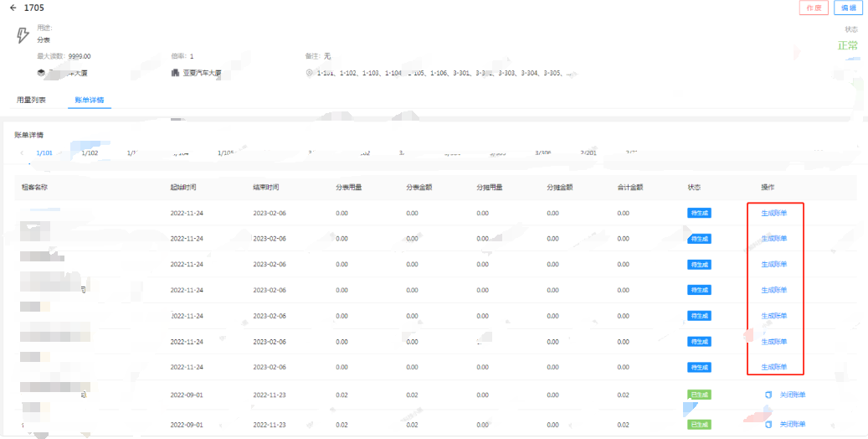The image size is (868, 439).
Task: Click the first 待生成 status badge
Action: 699,213
